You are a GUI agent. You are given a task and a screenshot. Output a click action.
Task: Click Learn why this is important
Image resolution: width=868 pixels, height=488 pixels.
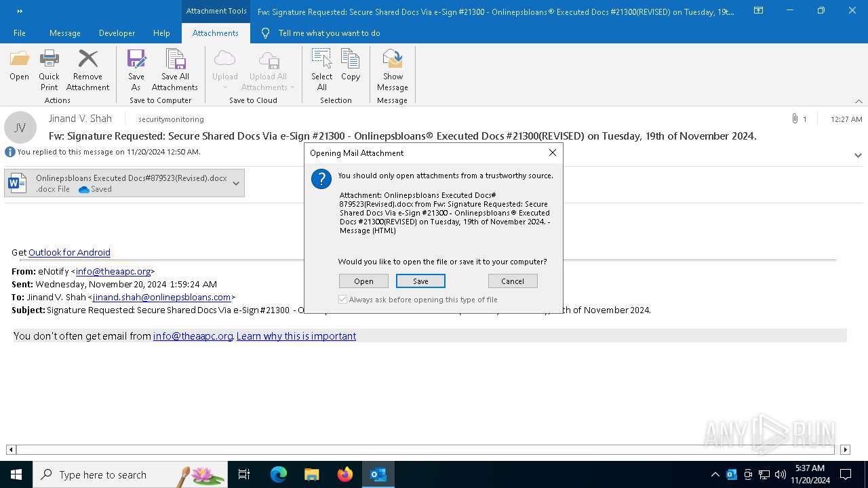pos(296,336)
